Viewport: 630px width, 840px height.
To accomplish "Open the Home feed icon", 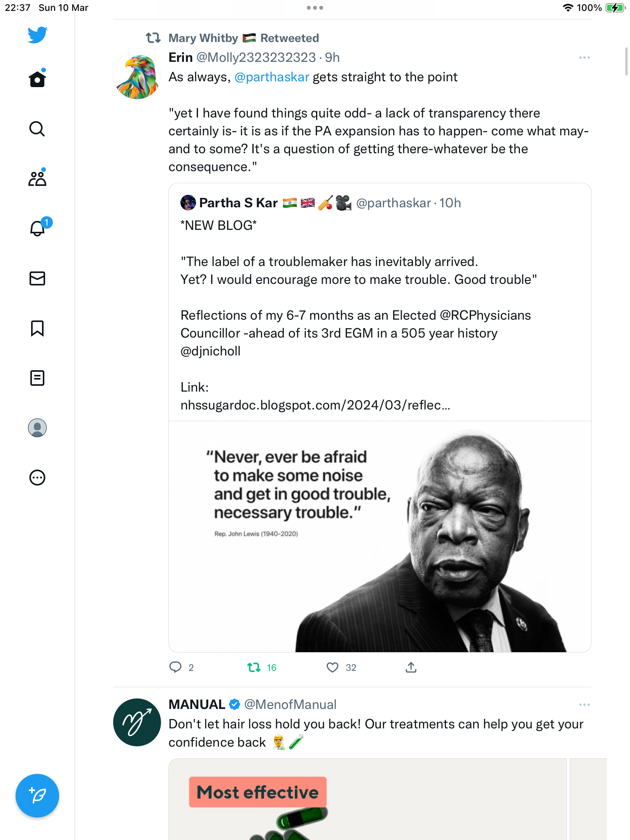I will tap(37, 79).
